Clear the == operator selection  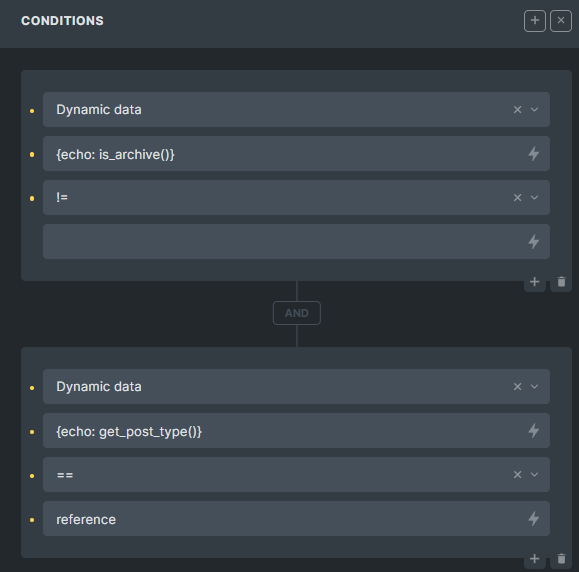(x=517, y=475)
